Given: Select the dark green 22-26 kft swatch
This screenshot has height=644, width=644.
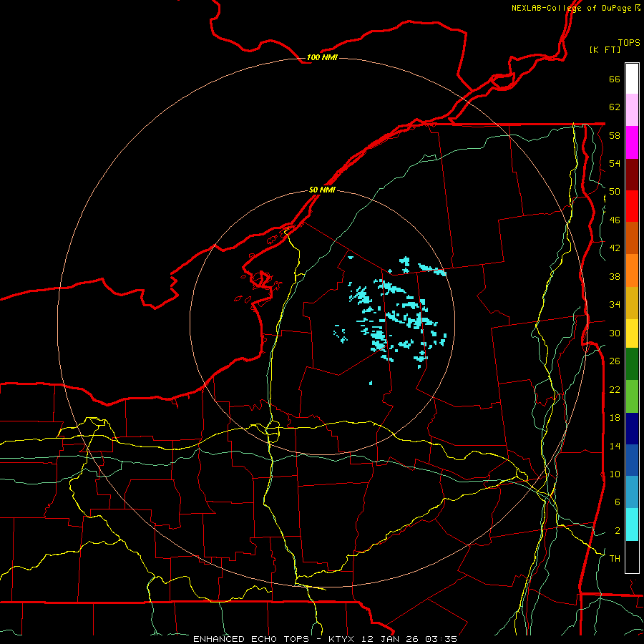Looking at the screenshot, I should point(632,364).
